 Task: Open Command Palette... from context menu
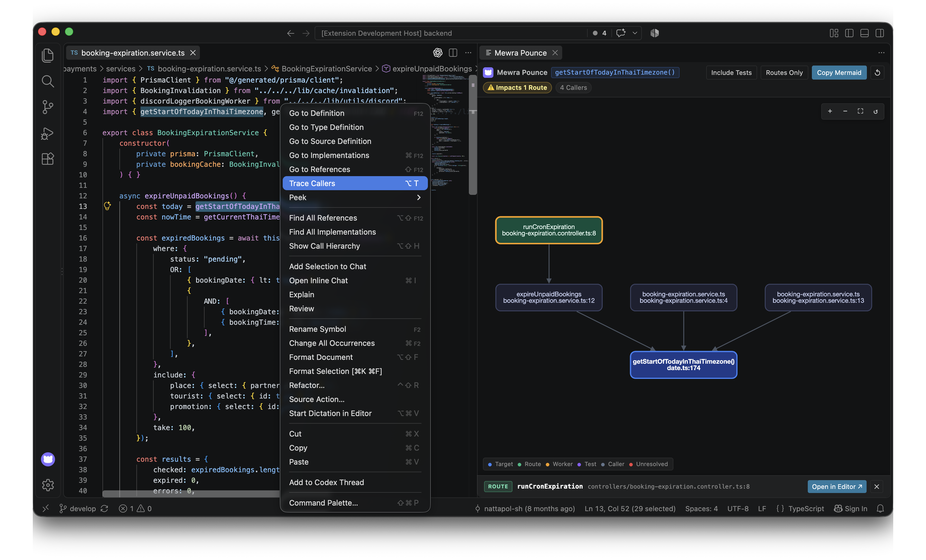355,503
